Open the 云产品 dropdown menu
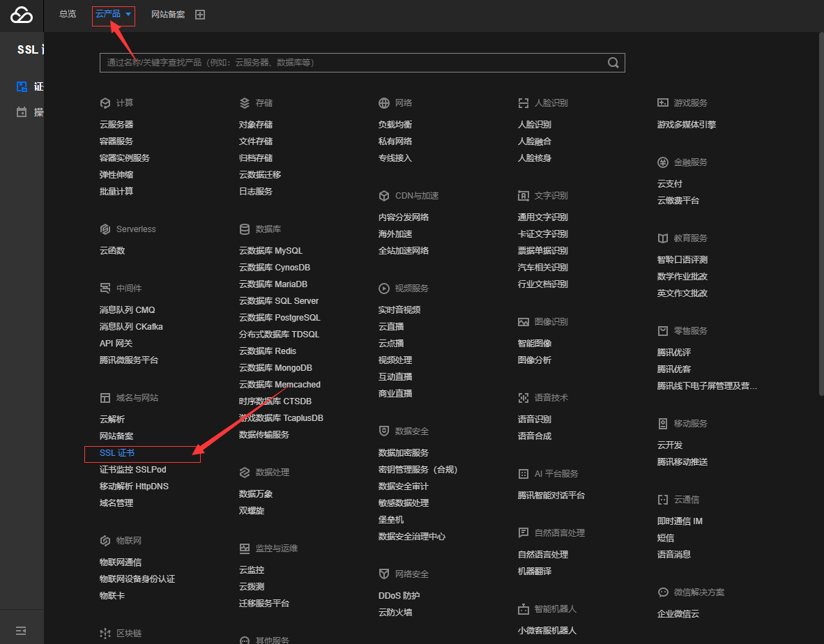824x644 pixels. tap(114, 14)
